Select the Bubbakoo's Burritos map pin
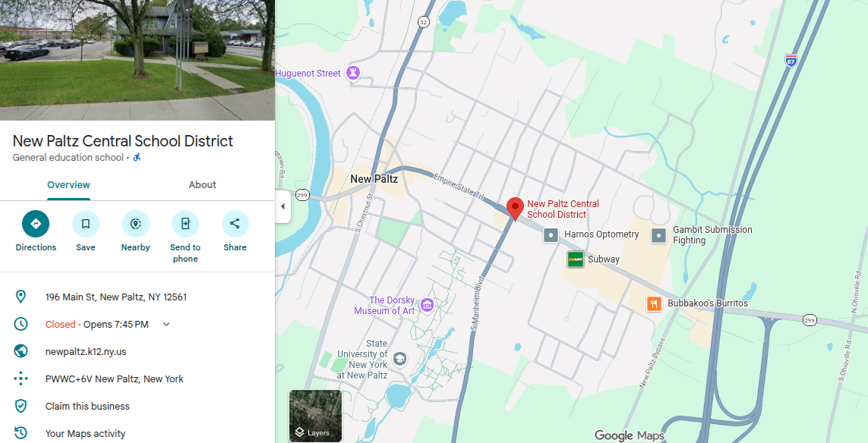Viewport: 868px width, 443px height. [x=655, y=303]
